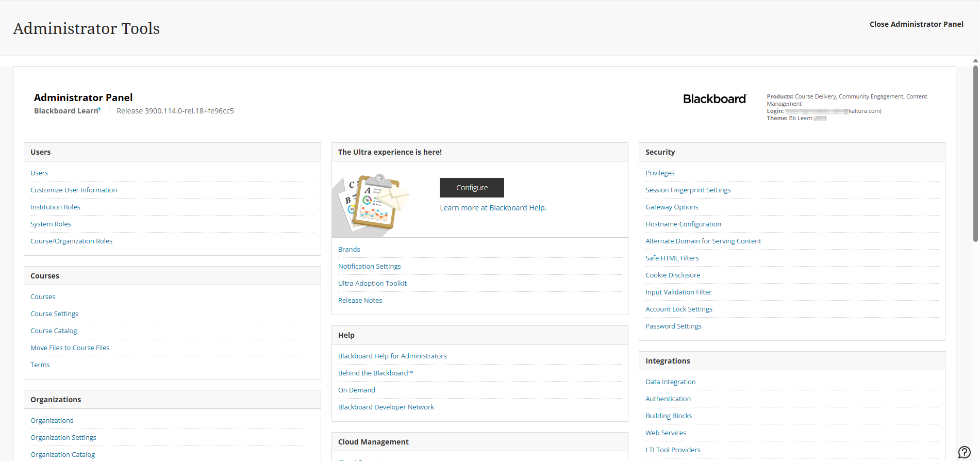Open Safe HTML Filters
980x461 pixels.
pos(672,258)
